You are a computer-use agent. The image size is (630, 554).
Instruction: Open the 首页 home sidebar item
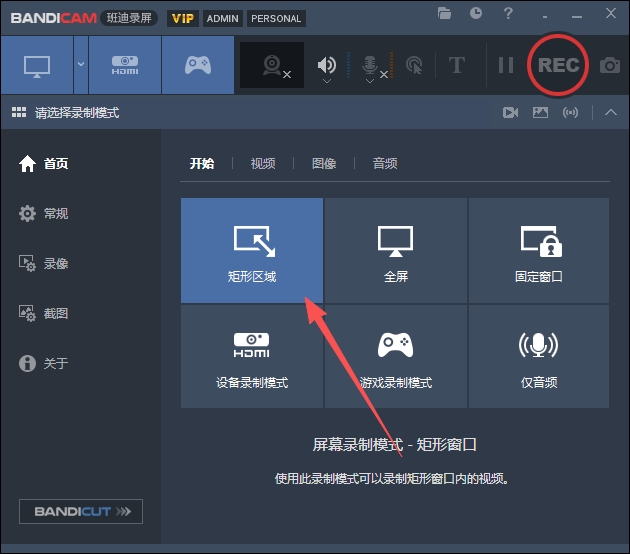44,164
